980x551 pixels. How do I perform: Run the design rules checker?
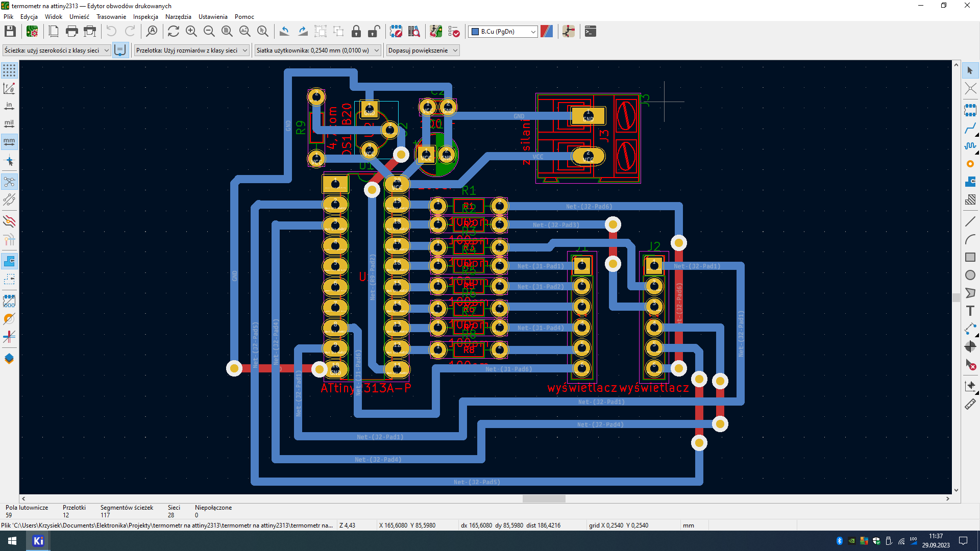point(454,32)
